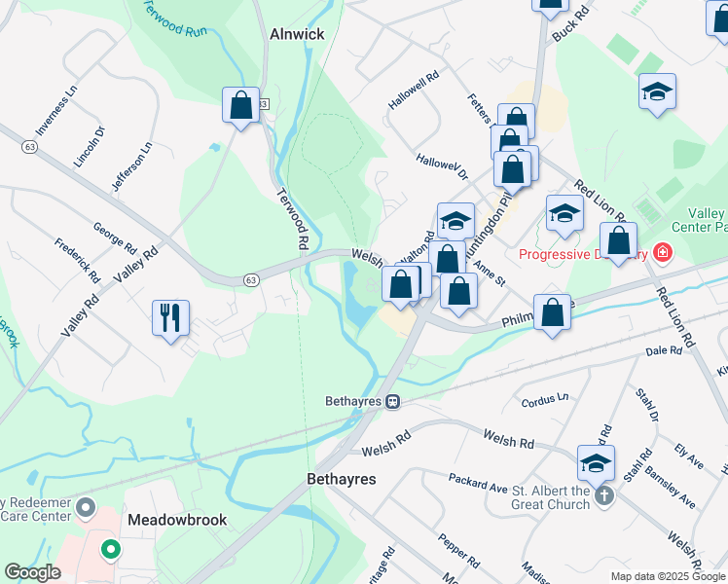Select the Holy Redeemer Care Center gray pin
The width and height of the screenshot is (728, 584).
point(87,508)
